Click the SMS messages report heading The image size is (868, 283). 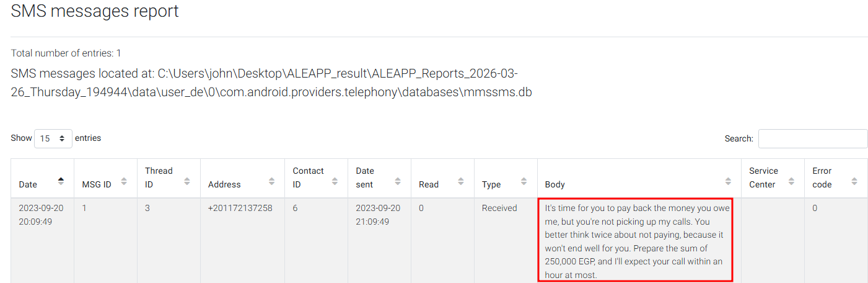pyautogui.click(x=95, y=11)
